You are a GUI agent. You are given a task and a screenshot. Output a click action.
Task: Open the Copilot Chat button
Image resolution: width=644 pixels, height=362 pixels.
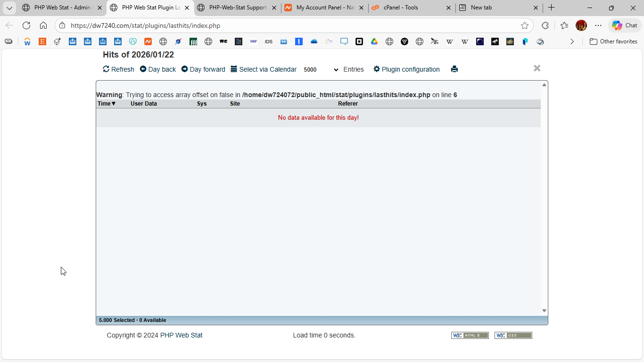[x=625, y=25]
